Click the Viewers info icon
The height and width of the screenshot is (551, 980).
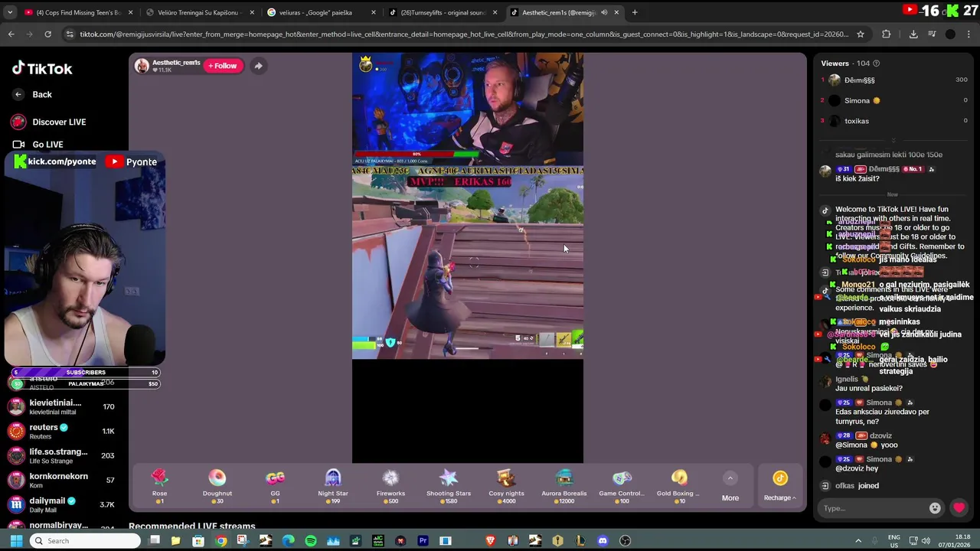pyautogui.click(x=876, y=64)
